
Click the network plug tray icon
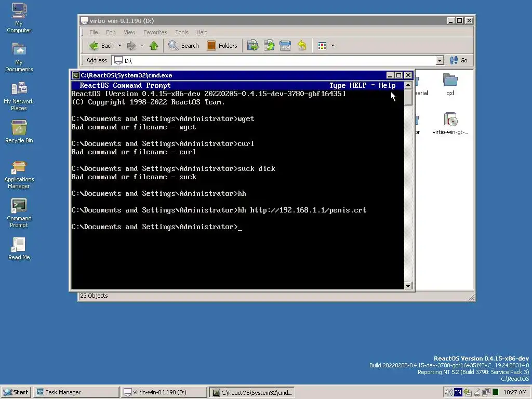pyautogui.click(x=477, y=393)
